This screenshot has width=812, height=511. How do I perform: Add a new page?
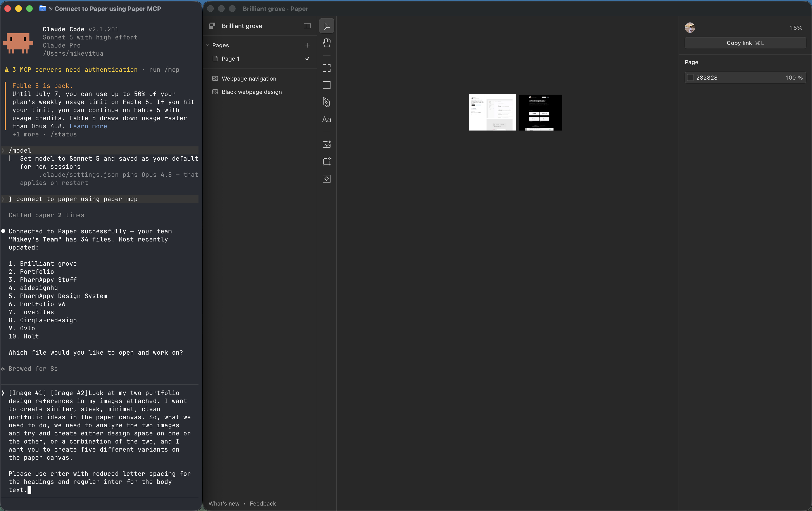coord(307,45)
